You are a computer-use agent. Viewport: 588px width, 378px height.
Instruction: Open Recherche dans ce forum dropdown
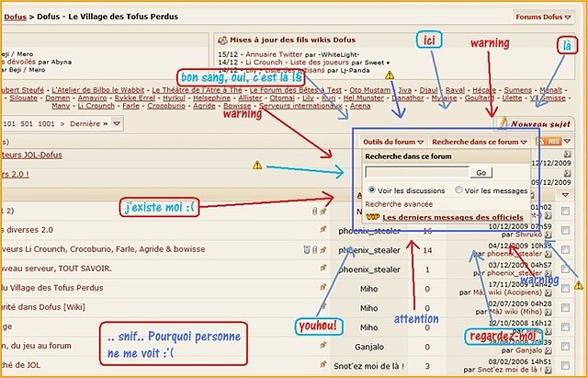click(x=480, y=143)
